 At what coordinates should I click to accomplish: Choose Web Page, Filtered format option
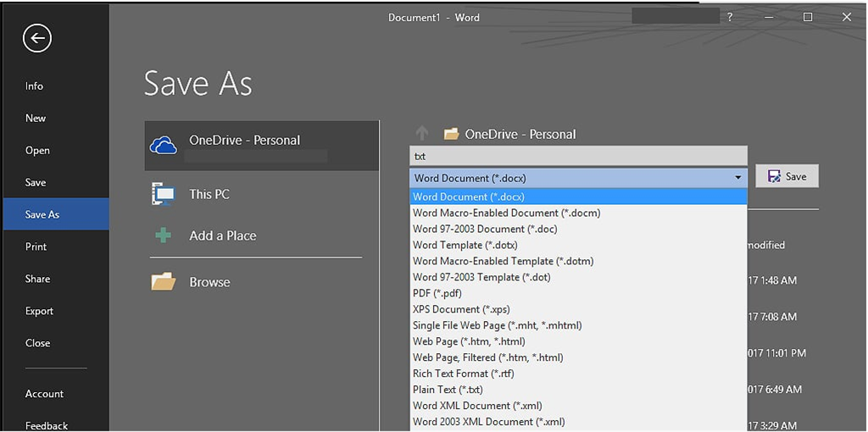pos(487,357)
